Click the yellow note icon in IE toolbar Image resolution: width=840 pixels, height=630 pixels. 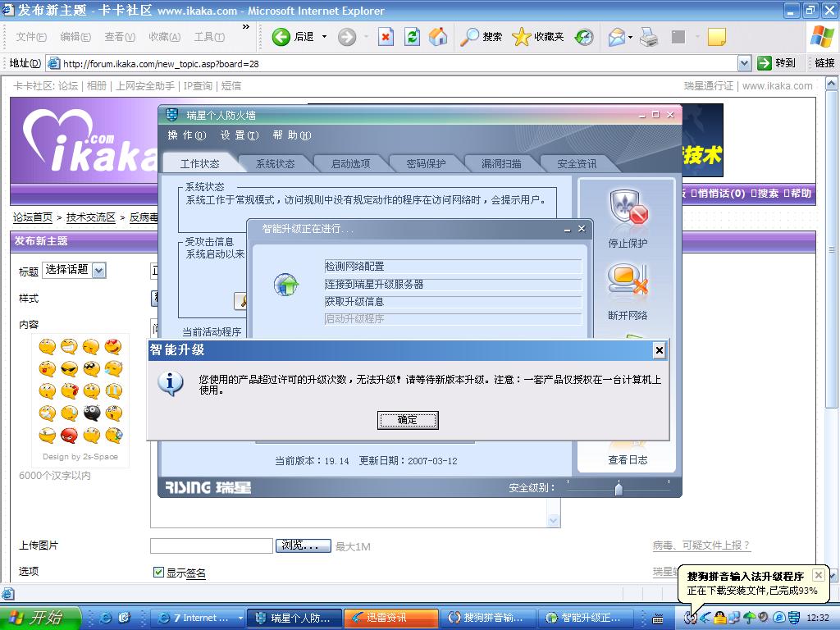click(717, 37)
